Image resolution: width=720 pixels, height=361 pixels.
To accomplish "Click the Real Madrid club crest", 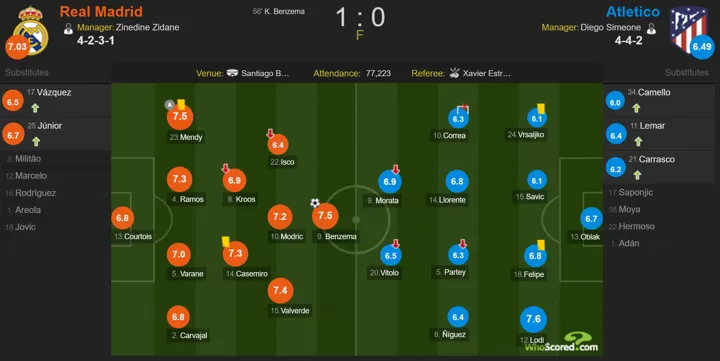I will [30, 30].
